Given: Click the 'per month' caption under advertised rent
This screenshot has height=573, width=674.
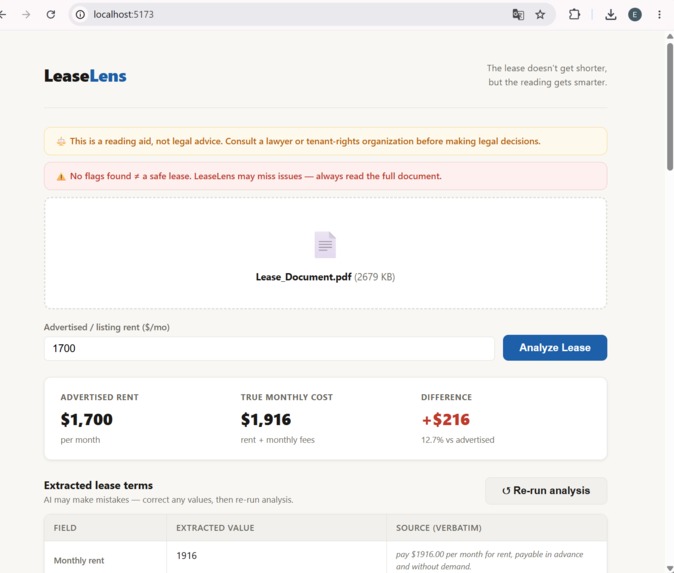Looking at the screenshot, I should pos(80,440).
